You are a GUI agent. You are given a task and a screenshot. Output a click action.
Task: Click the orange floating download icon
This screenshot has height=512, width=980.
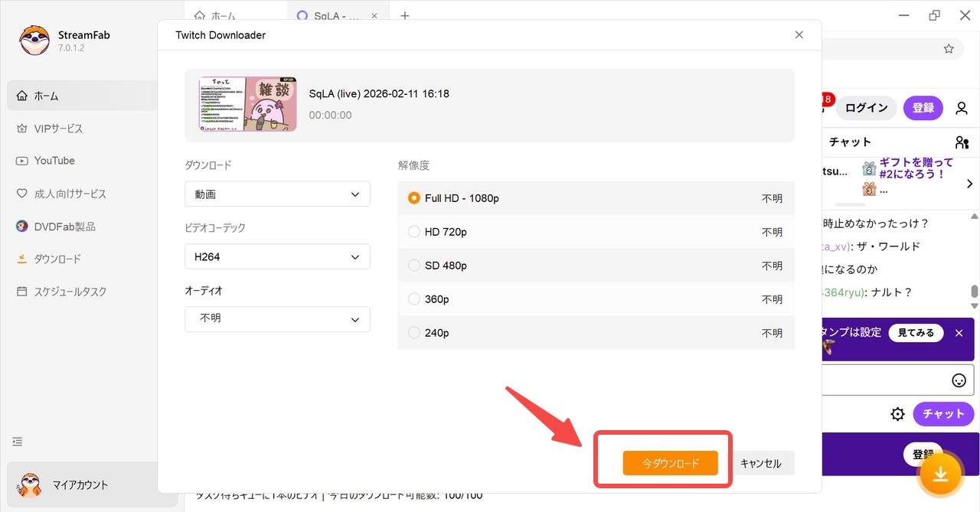[940, 474]
